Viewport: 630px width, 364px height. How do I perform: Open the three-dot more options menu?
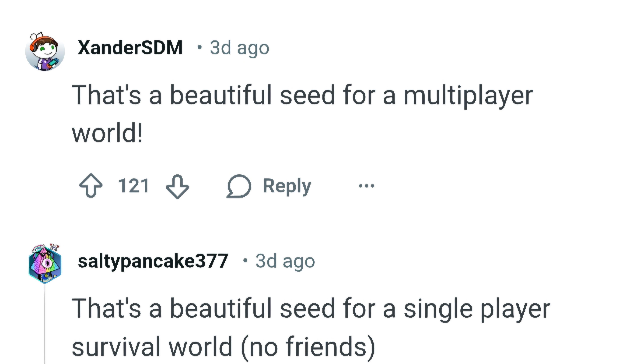pos(366,186)
